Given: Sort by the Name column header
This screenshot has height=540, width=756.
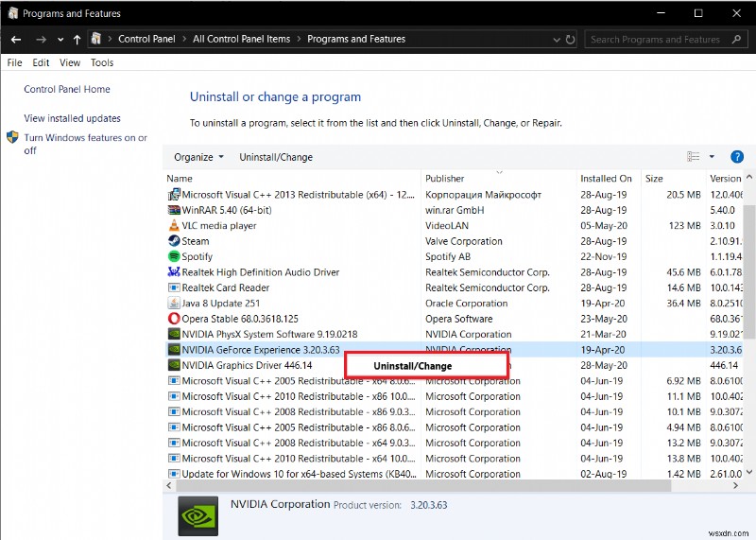Looking at the screenshot, I should (x=292, y=179).
